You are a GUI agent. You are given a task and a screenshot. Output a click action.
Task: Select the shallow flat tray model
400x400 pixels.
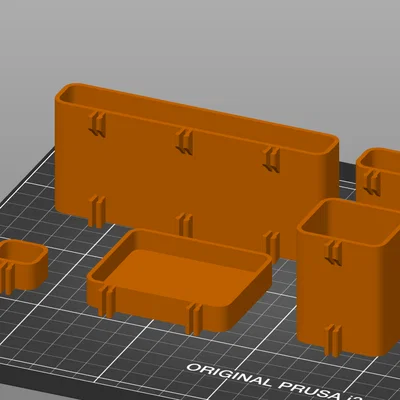179,282
